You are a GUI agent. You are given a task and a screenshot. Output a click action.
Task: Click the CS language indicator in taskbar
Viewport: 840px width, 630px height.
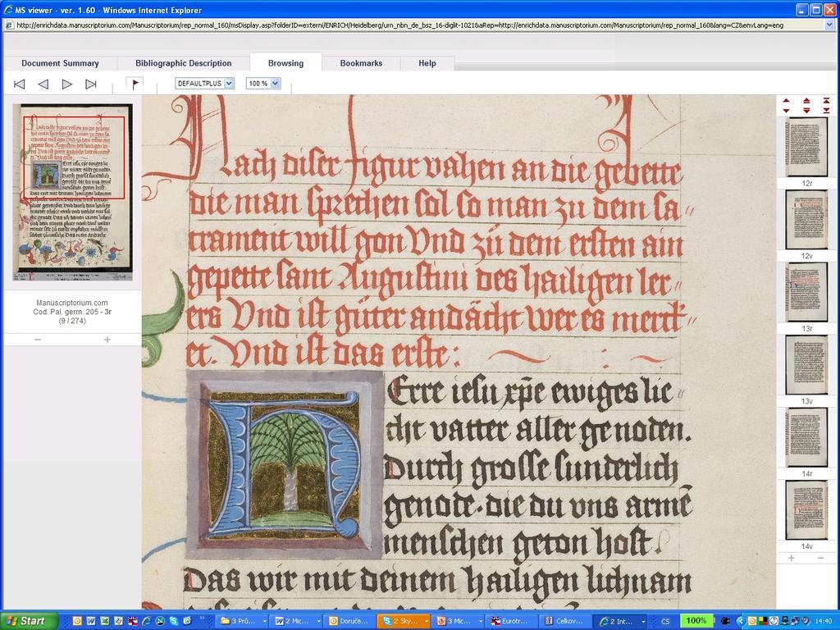pyautogui.click(x=665, y=622)
